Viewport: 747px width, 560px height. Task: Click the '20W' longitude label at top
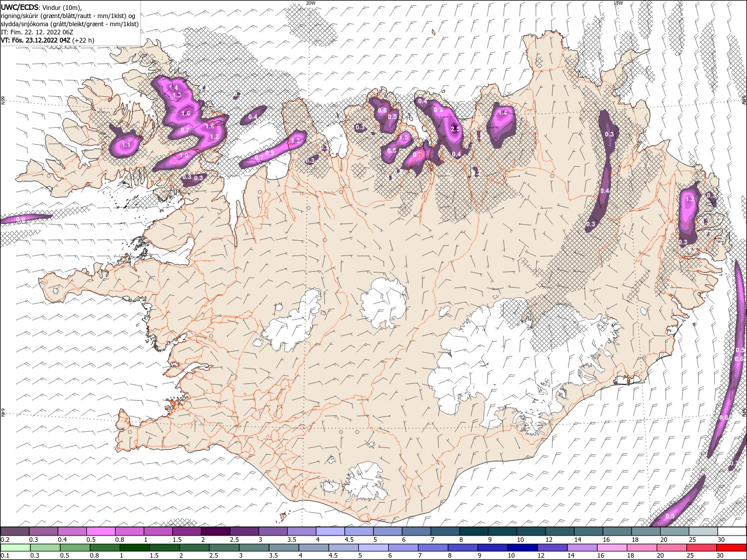[x=311, y=3]
